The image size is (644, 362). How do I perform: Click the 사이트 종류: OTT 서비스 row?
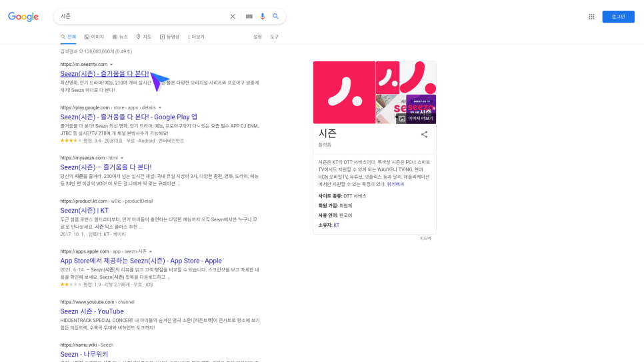(342, 196)
